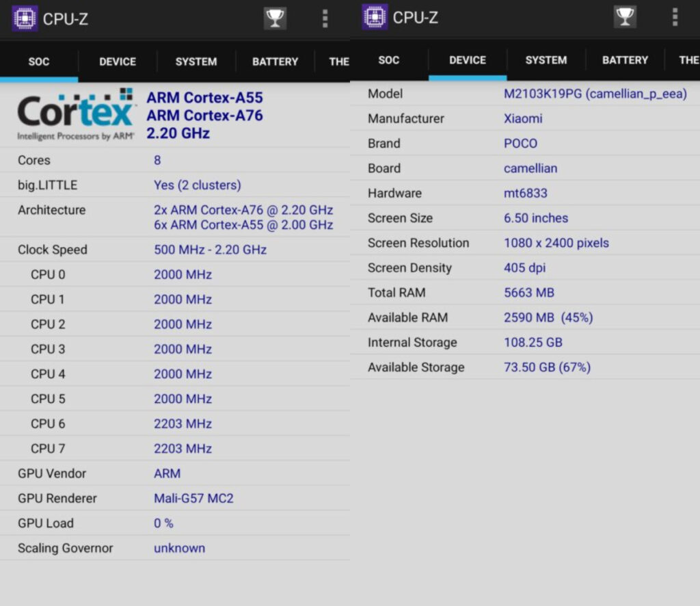This screenshot has width=700, height=606.
Task: Click Available RAM '2590 MB (45%)'
Action: pyautogui.click(x=548, y=317)
